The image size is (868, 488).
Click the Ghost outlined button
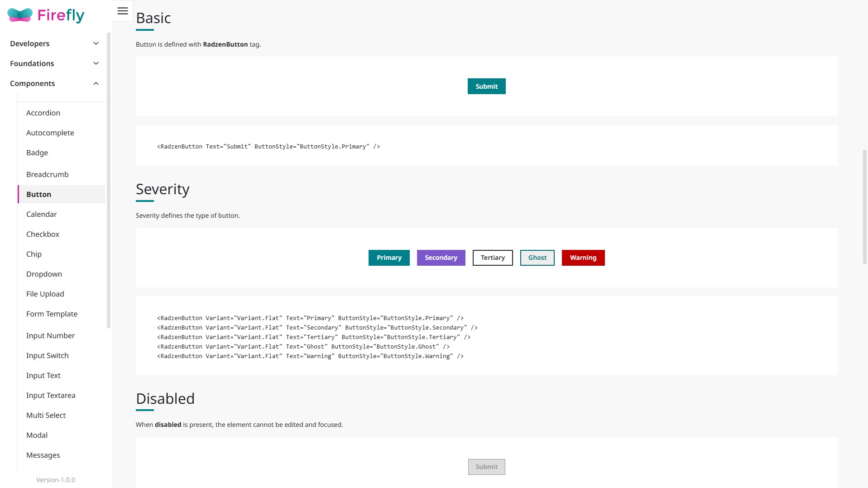pos(537,258)
